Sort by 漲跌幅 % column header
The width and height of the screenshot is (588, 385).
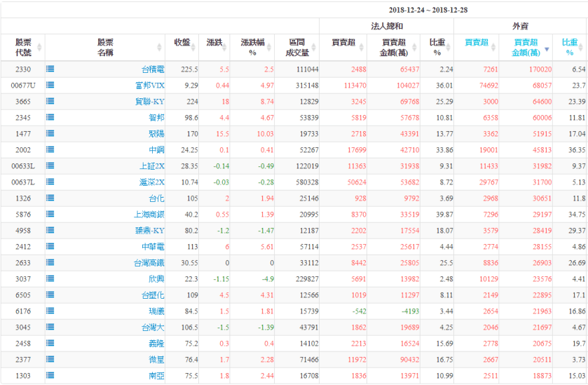pos(252,47)
